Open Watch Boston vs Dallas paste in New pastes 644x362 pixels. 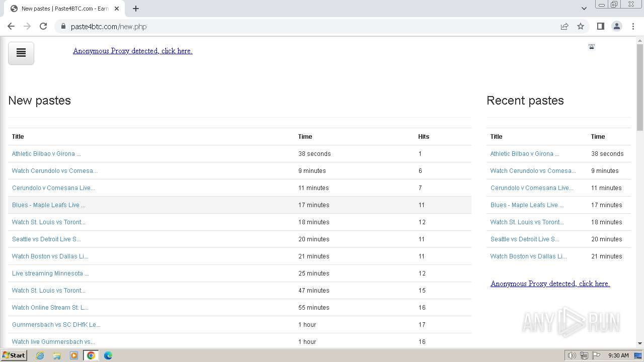pos(50,256)
